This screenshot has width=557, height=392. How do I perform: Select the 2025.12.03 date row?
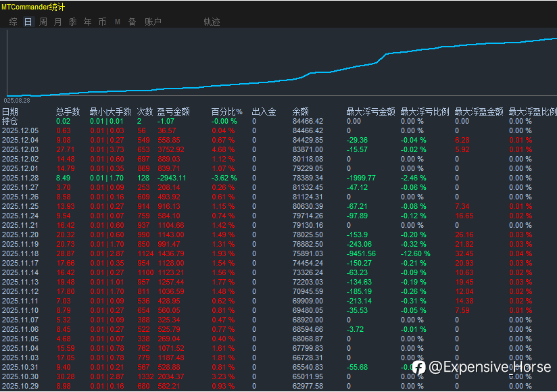278,149
